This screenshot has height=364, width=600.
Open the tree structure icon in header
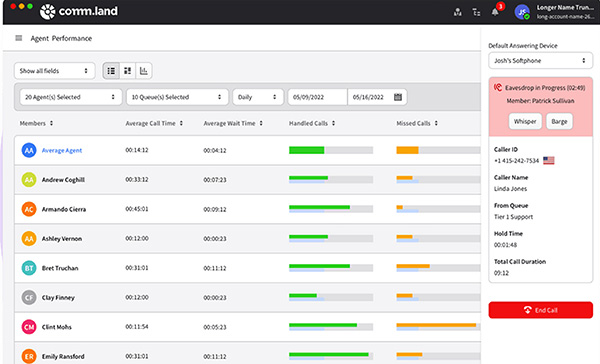[476, 12]
